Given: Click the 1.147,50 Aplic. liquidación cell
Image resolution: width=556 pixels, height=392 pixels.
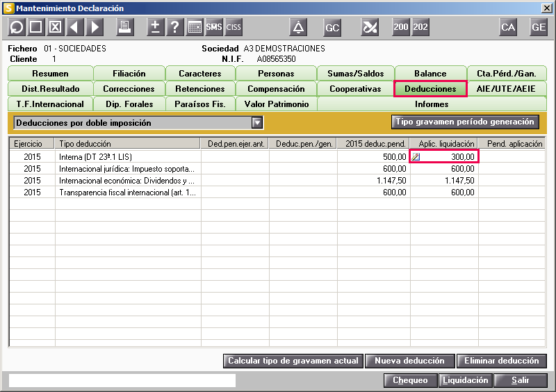Looking at the screenshot, I should (444, 180).
